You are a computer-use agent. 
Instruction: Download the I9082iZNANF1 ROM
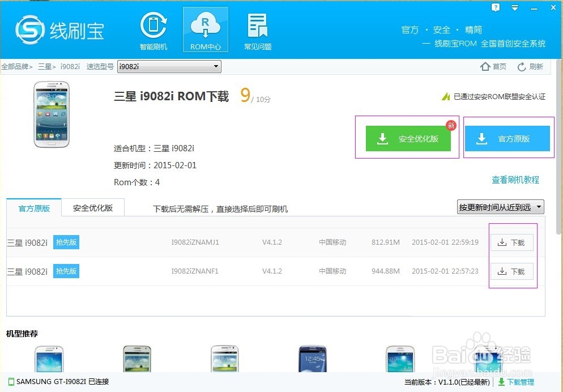click(x=511, y=271)
